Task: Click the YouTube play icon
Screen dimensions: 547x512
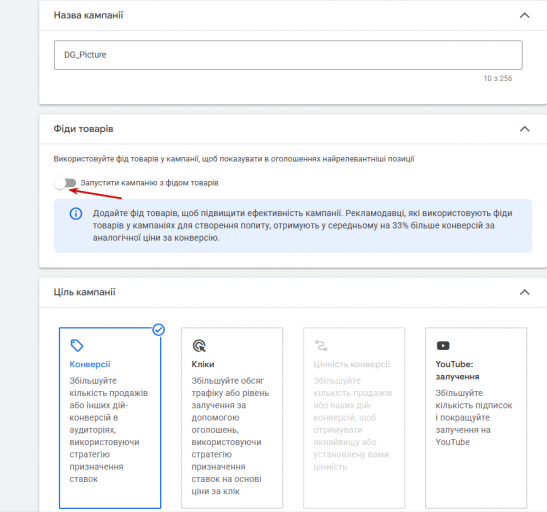Action: coord(443,346)
